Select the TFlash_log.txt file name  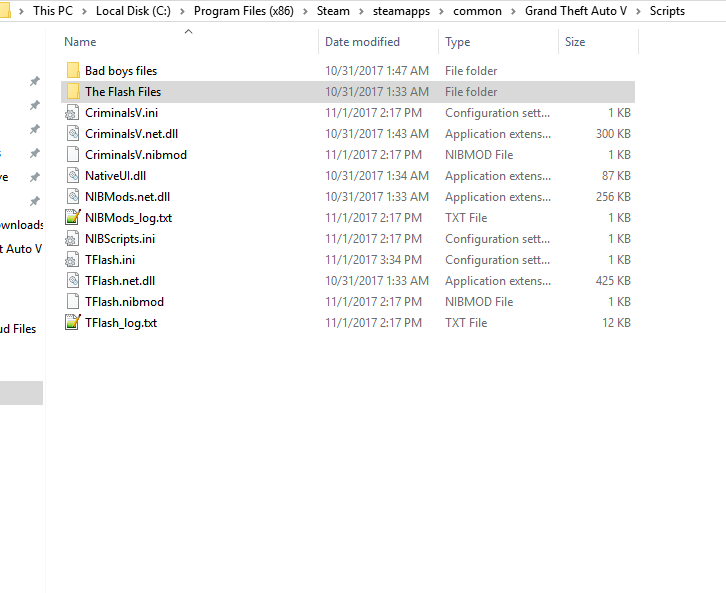pyautogui.click(x=121, y=323)
